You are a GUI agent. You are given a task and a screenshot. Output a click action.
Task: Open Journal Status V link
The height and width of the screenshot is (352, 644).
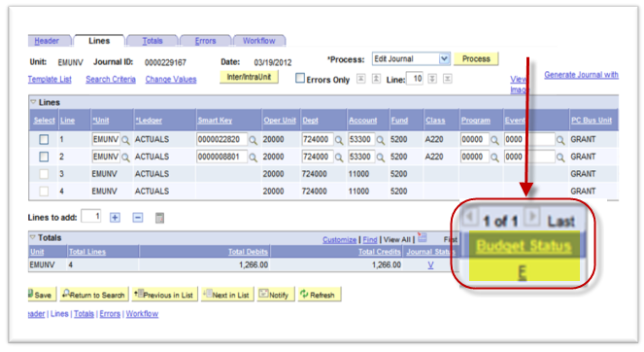[x=430, y=265]
